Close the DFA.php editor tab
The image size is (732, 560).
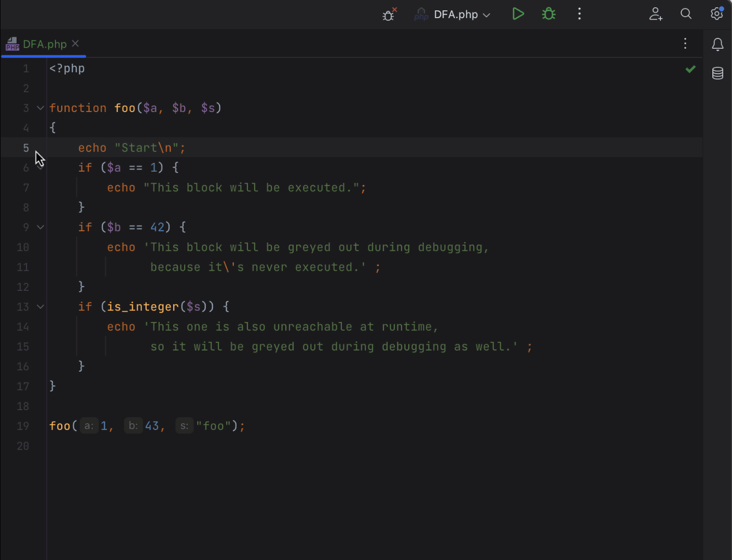point(75,44)
